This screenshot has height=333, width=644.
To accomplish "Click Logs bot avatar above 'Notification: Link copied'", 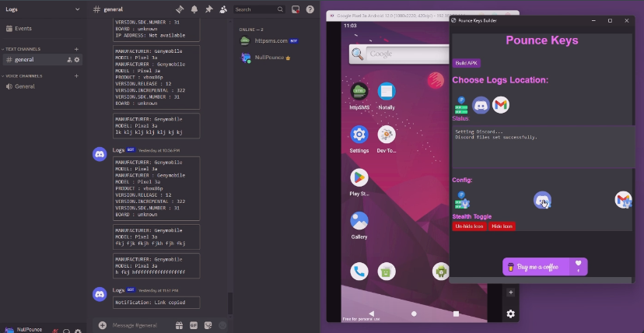I will pyautogui.click(x=100, y=294).
